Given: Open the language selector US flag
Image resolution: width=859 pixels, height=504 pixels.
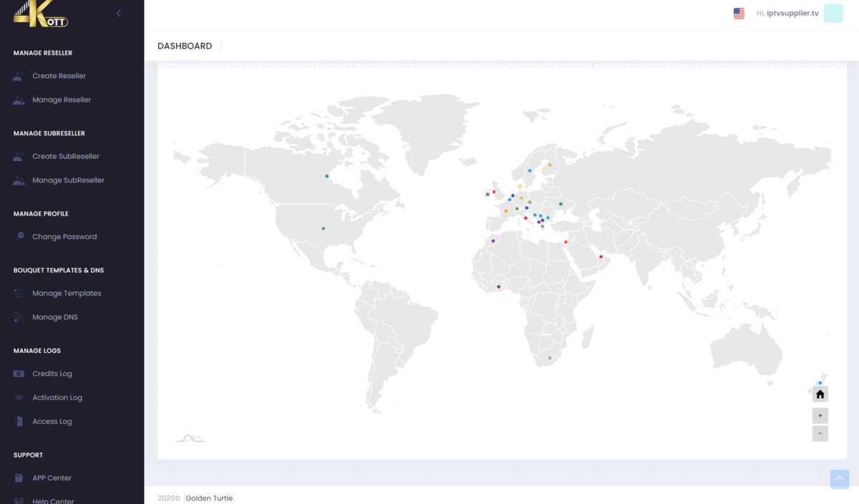Looking at the screenshot, I should click(739, 14).
